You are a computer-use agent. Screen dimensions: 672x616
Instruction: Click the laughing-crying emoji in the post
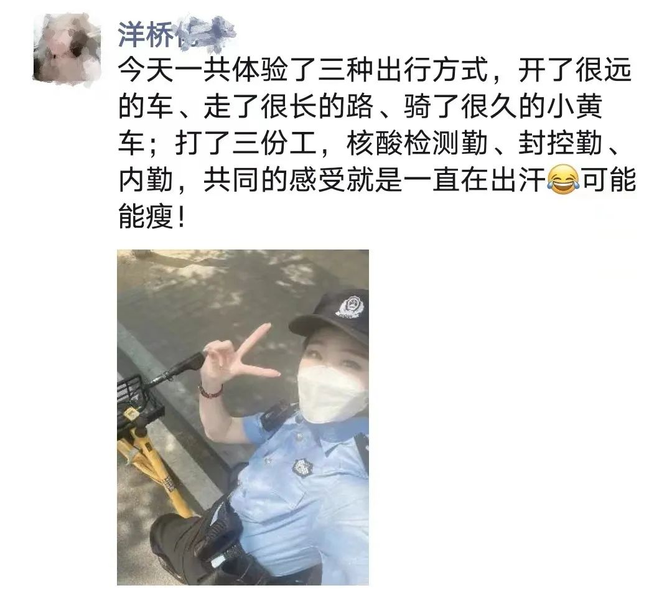click(562, 179)
